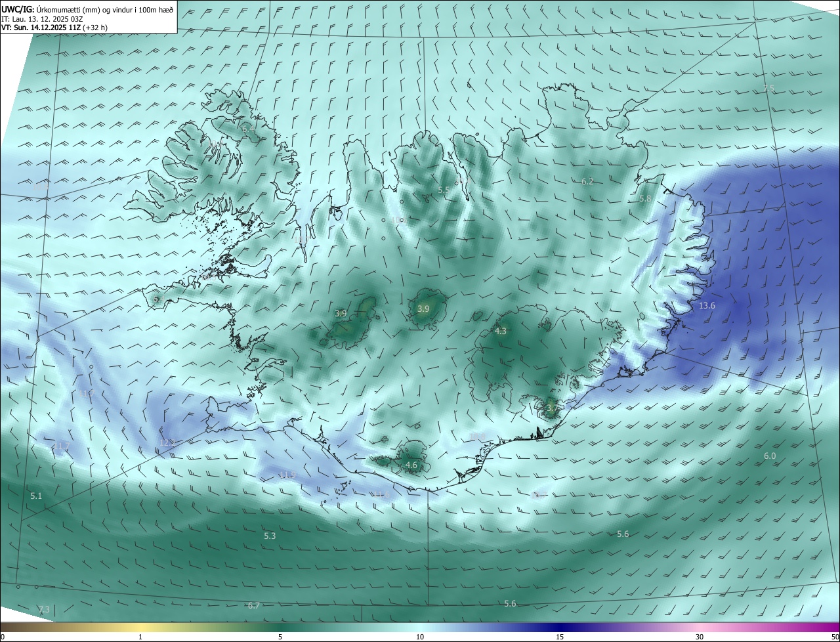The image size is (840, 642).
Task: Click the 13.6 value off the east coast
Action: click(x=707, y=306)
